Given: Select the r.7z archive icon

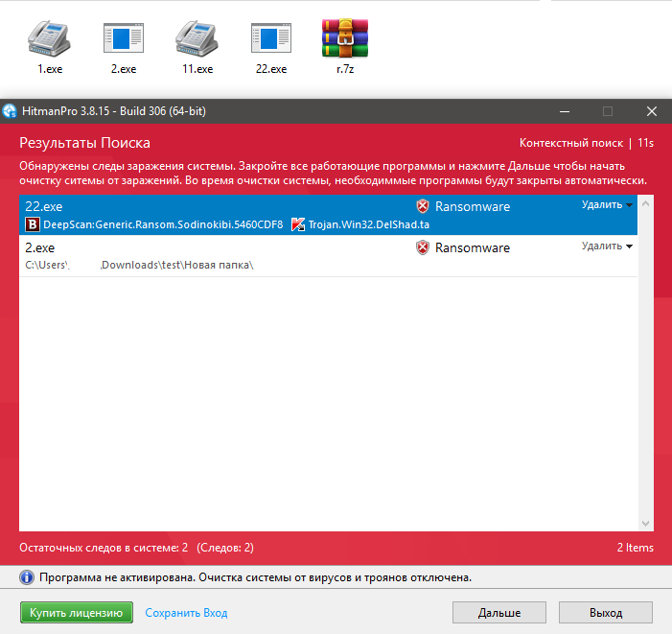Looking at the screenshot, I should coord(345,37).
